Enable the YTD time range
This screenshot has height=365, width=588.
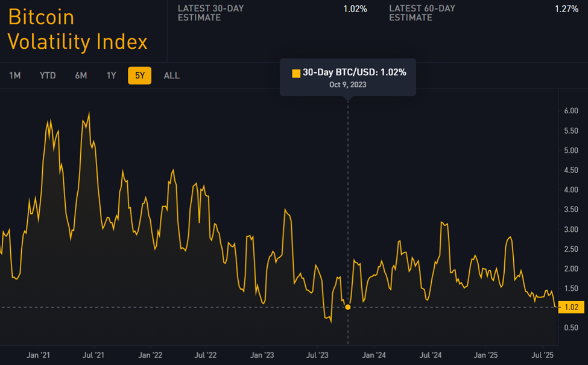(x=47, y=75)
